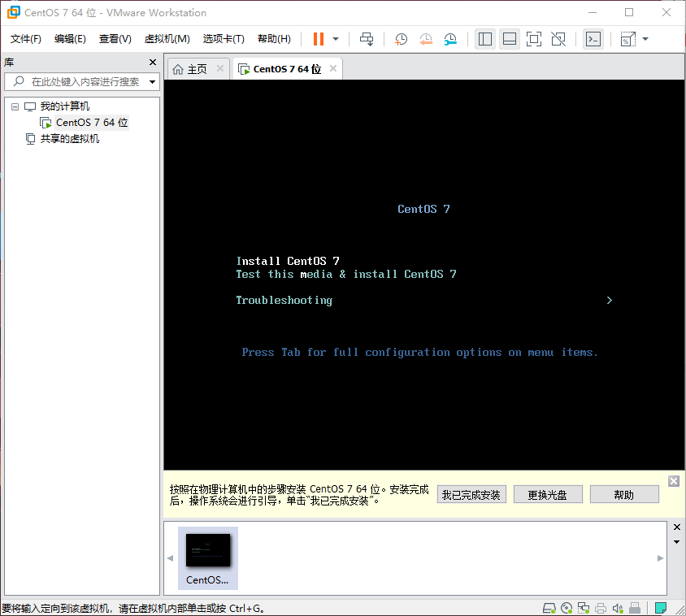This screenshot has width=686, height=616.
Task: Click the VMware Workstation title bar logo
Action: pyautogui.click(x=14, y=12)
